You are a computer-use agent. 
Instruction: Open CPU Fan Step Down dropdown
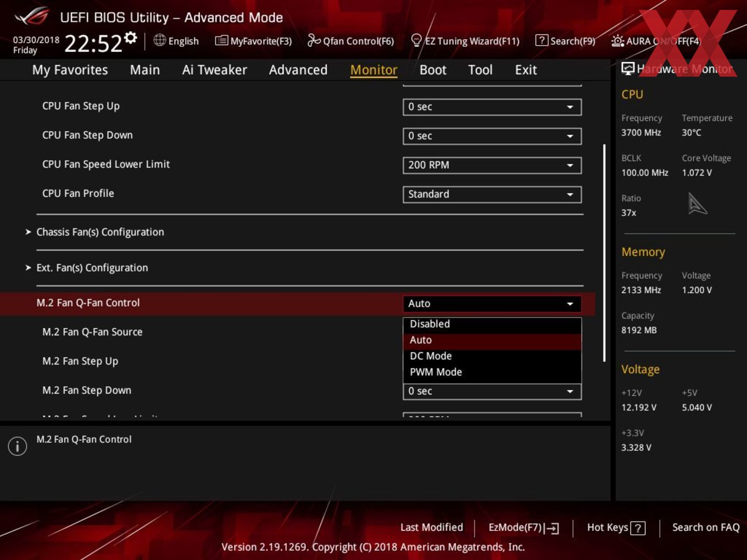[492, 136]
